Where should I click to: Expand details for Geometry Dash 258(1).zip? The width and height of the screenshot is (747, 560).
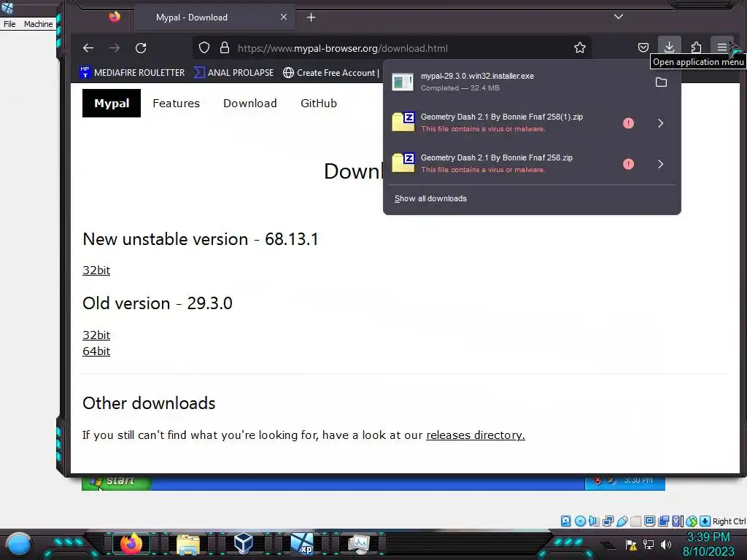click(661, 123)
